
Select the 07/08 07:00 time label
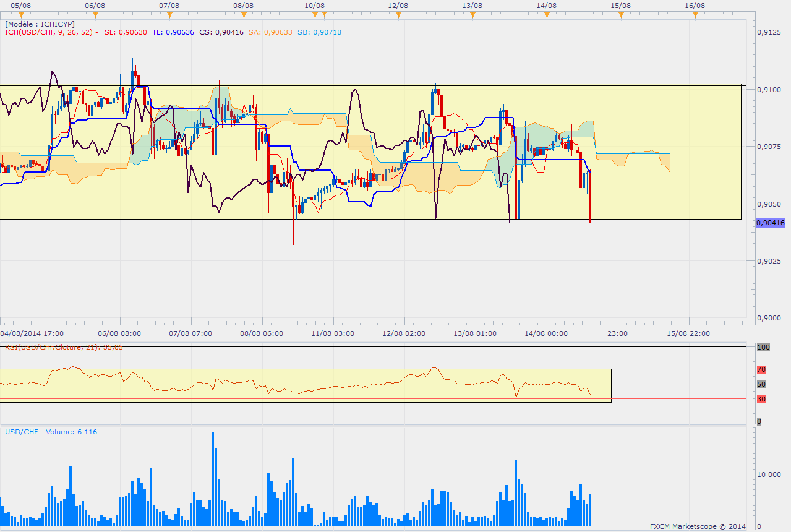tap(190, 333)
